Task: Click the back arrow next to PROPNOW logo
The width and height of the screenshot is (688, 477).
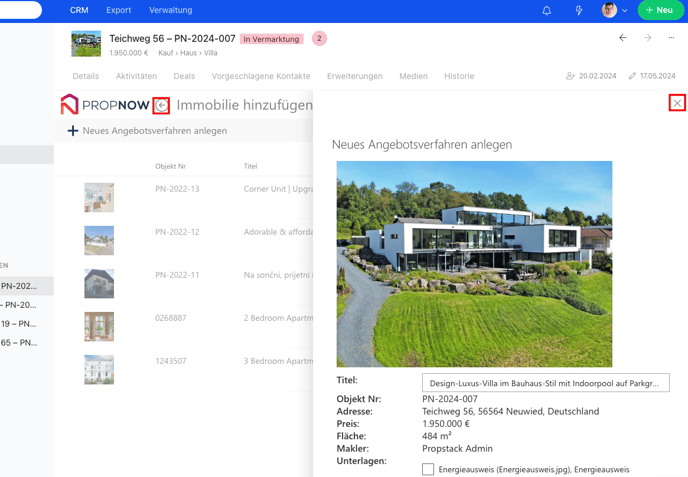Action: (161, 105)
